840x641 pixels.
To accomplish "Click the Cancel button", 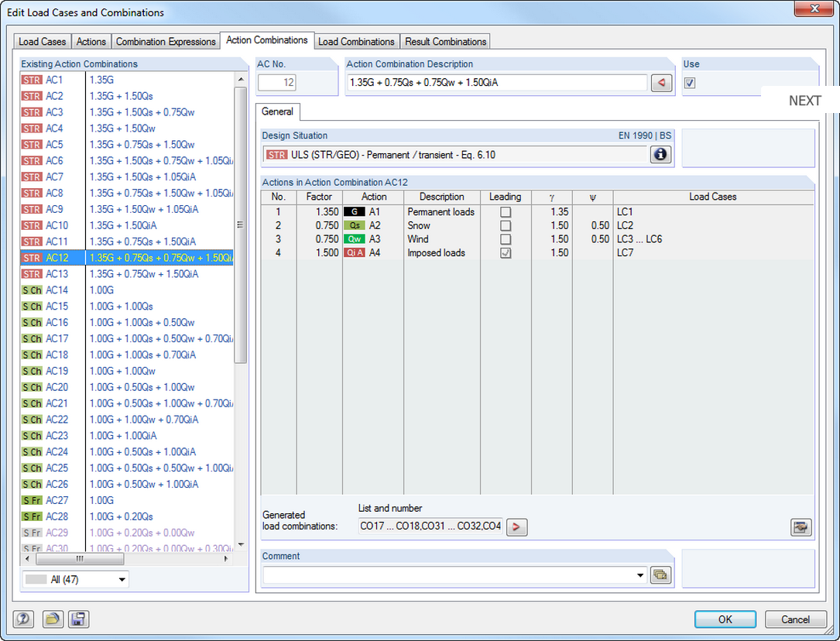I will pos(795,619).
